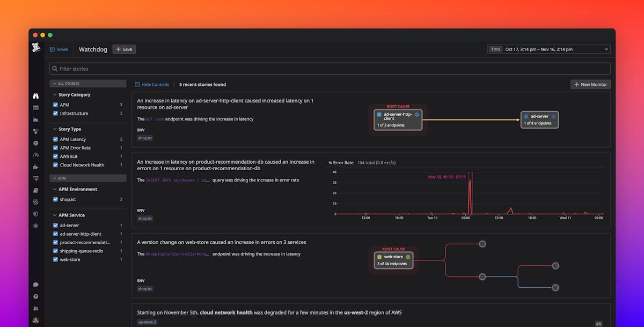The image size is (644, 327).
Task: Click the New Monitor button
Action: tap(590, 84)
